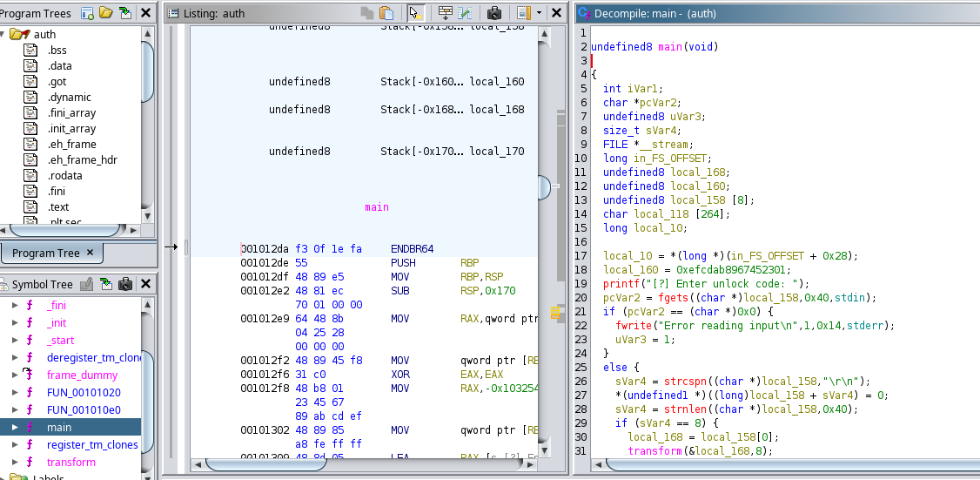Click the Listing snapshot camera icon
Screen dimensions: 980x480
[x=494, y=12]
